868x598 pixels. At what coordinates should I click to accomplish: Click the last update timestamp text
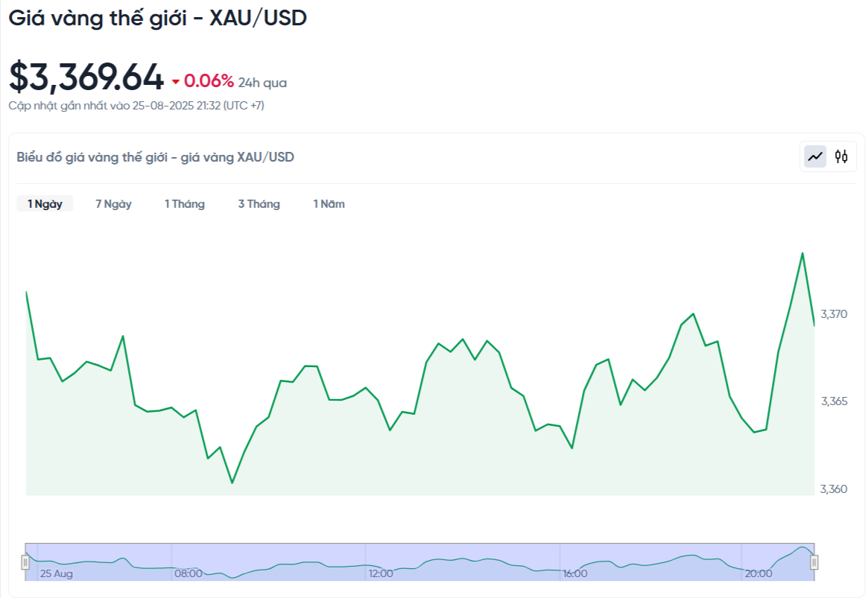click(x=136, y=106)
